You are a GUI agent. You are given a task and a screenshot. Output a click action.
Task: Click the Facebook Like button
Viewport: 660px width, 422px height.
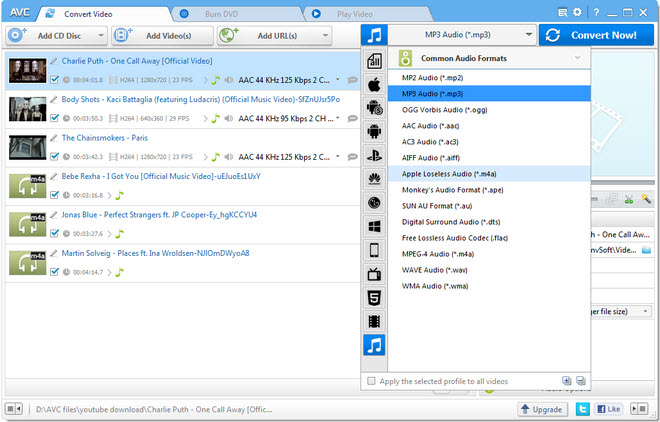pyautogui.click(x=608, y=409)
